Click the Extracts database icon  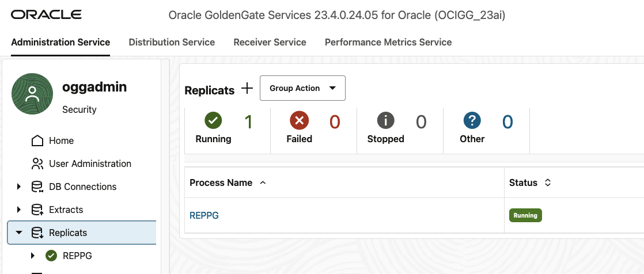pyautogui.click(x=37, y=210)
